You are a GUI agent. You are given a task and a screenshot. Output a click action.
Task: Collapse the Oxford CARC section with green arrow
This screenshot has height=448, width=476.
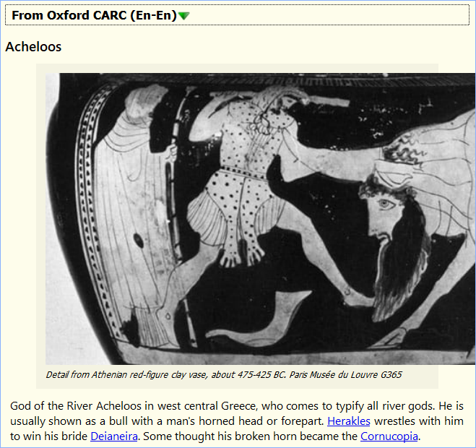[184, 16]
